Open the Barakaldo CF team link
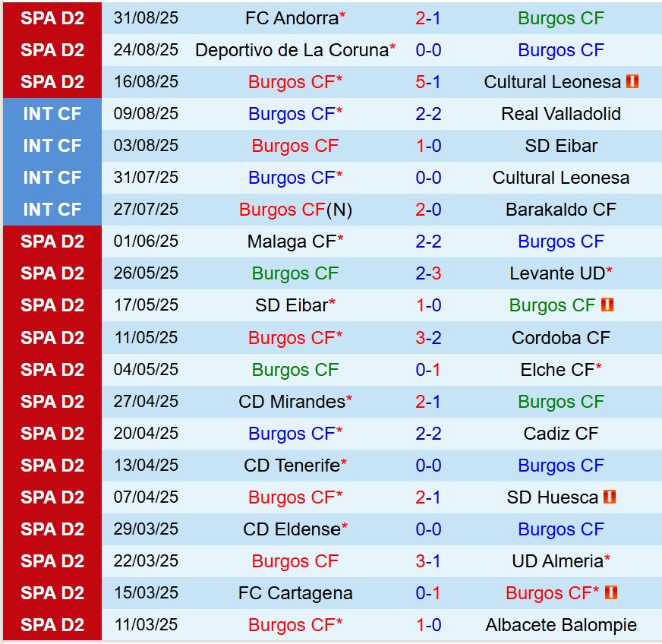Screen dimensions: 662x644 click(x=561, y=210)
